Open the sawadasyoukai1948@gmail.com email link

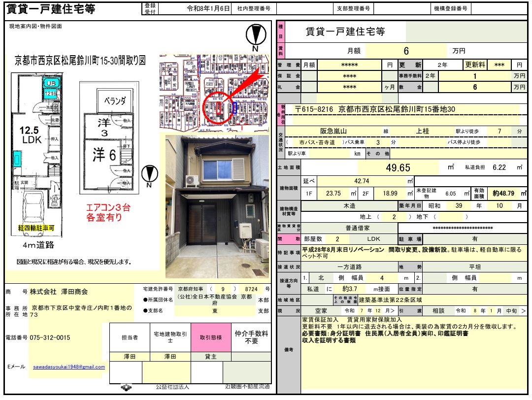(x=69, y=367)
